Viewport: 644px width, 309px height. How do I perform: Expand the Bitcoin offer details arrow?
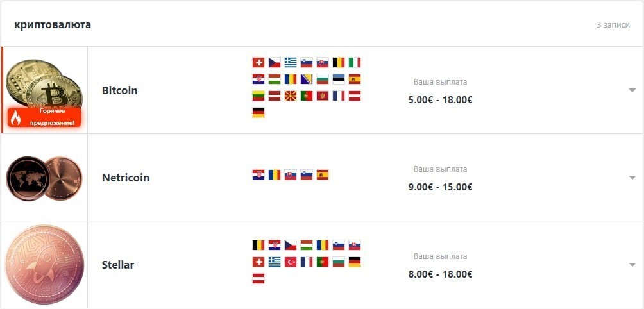pyautogui.click(x=632, y=90)
